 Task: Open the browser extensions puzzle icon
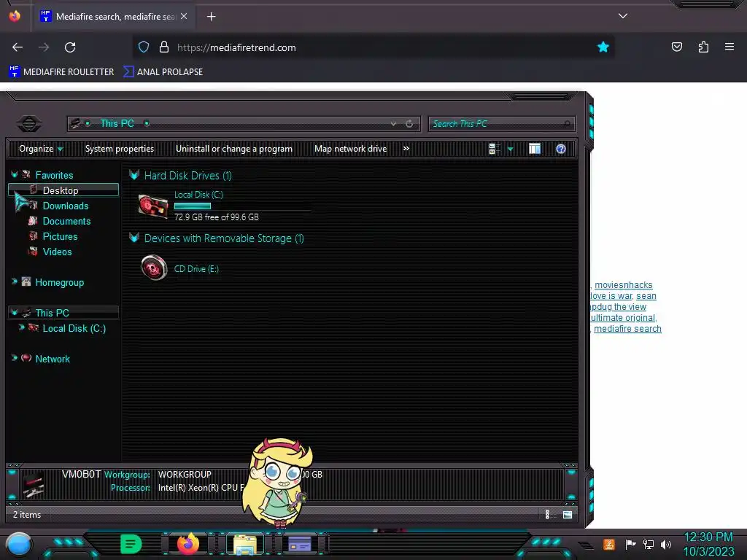pos(703,47)
